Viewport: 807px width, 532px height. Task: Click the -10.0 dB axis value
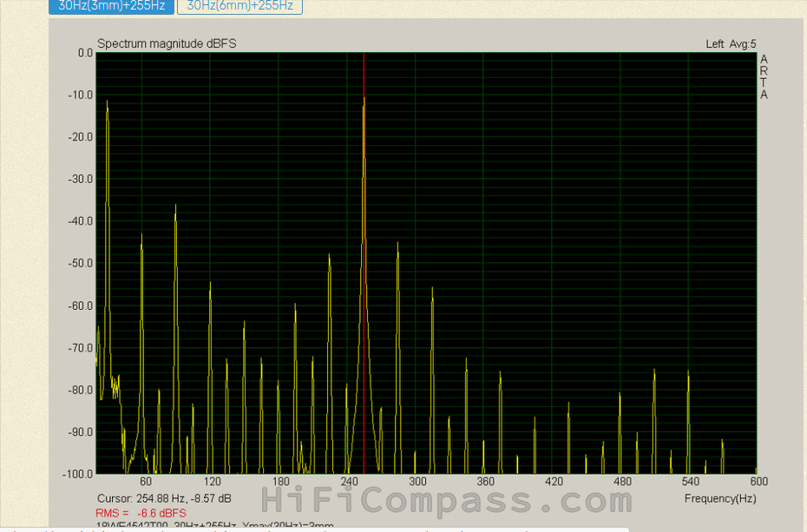81,95
